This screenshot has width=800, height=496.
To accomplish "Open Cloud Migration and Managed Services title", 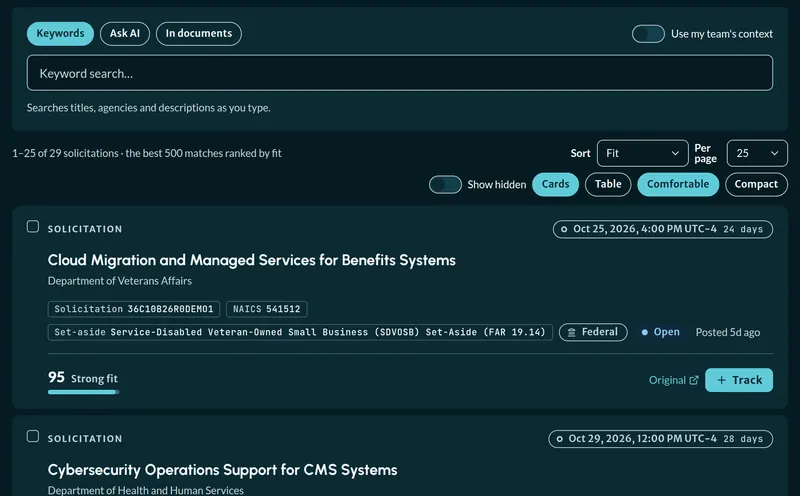I will coord(252,260).
